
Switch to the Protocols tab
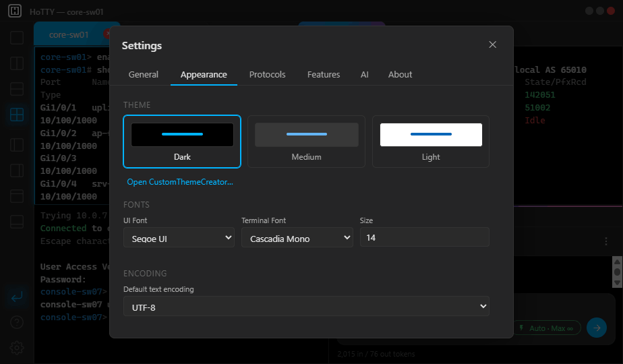tap(268, 75)
